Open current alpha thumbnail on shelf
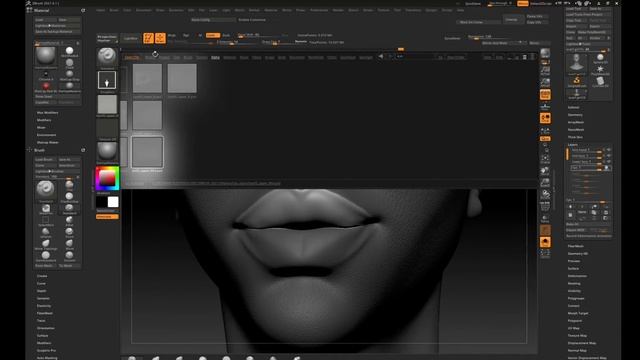Screen dimensions: 640x360 point(107,104)
